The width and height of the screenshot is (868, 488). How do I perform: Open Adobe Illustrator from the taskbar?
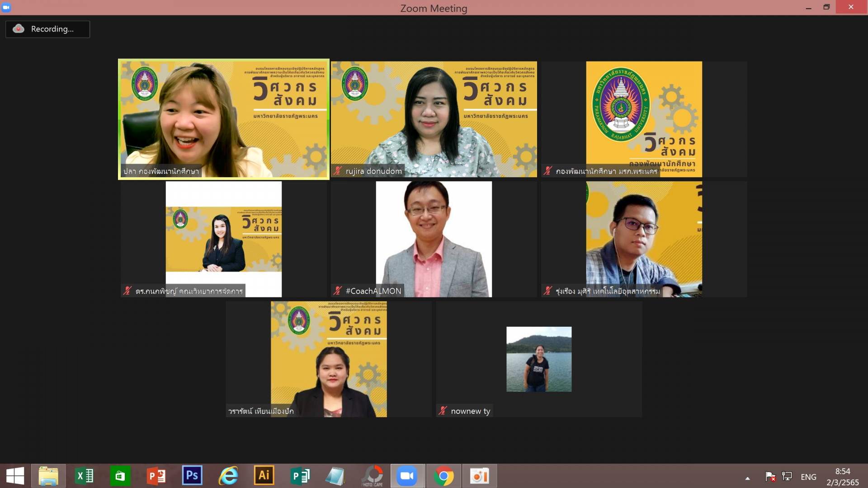[x=264, y=476]
